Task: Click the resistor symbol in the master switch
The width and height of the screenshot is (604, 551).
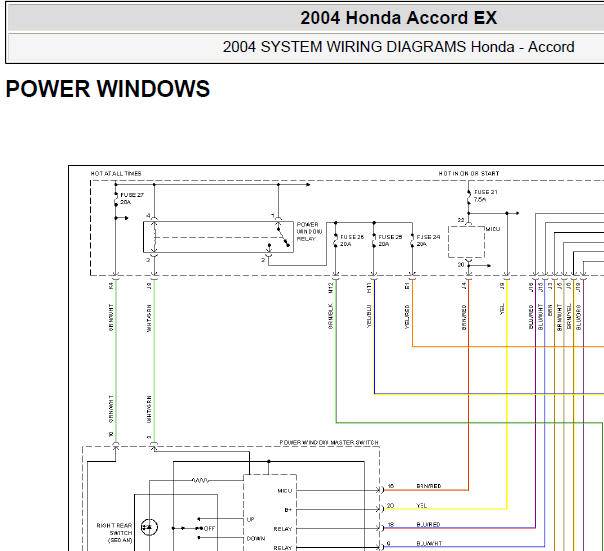Action: (200, 480)
